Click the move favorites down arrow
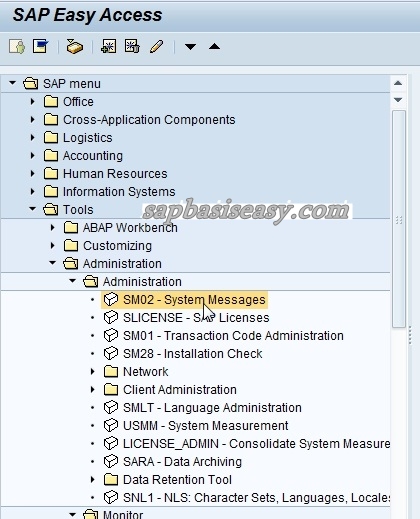Viewport: 420px width, 519px height. [190, 47]
